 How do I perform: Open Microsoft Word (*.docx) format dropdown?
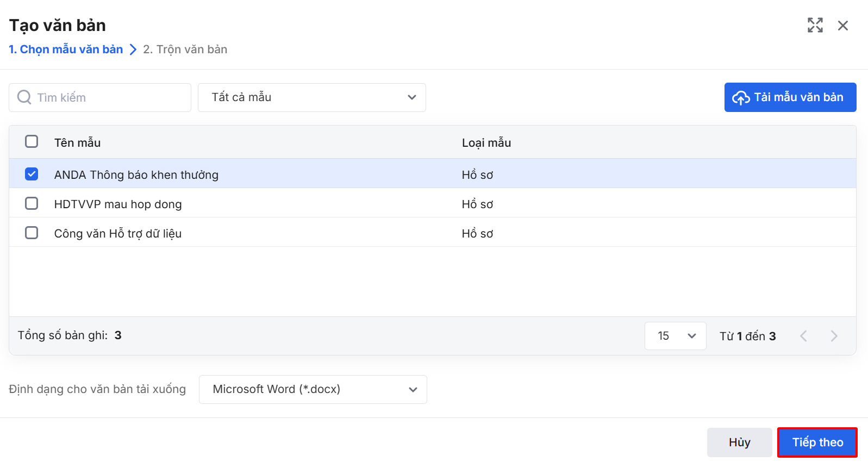pyautogui.click(x=313, y=389)
